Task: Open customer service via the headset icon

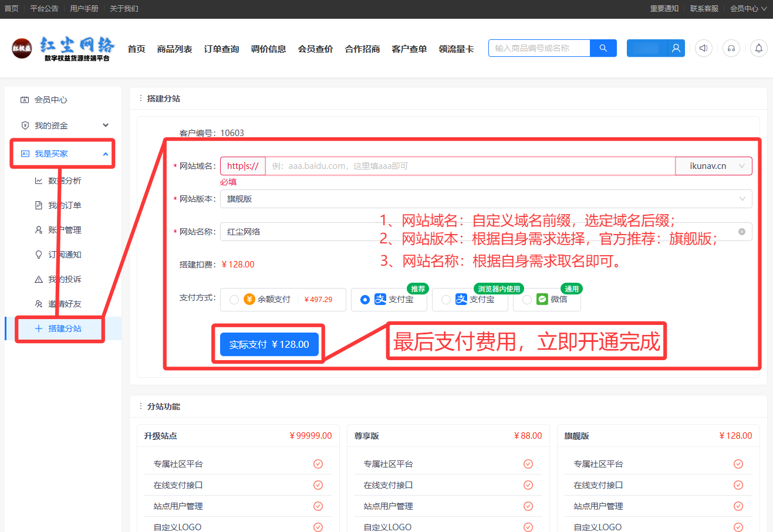Action: (731, 48)
